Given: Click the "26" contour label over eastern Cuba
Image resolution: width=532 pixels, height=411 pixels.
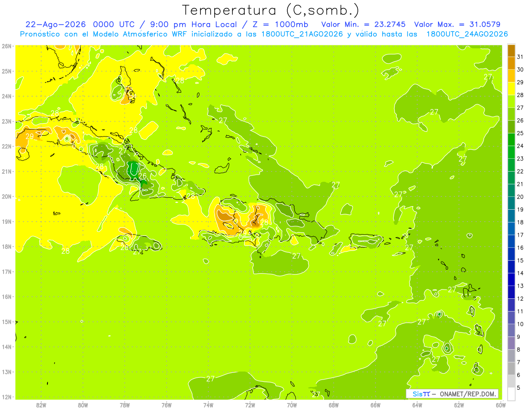Looking at the screenshot, I should tap(142, 176).
